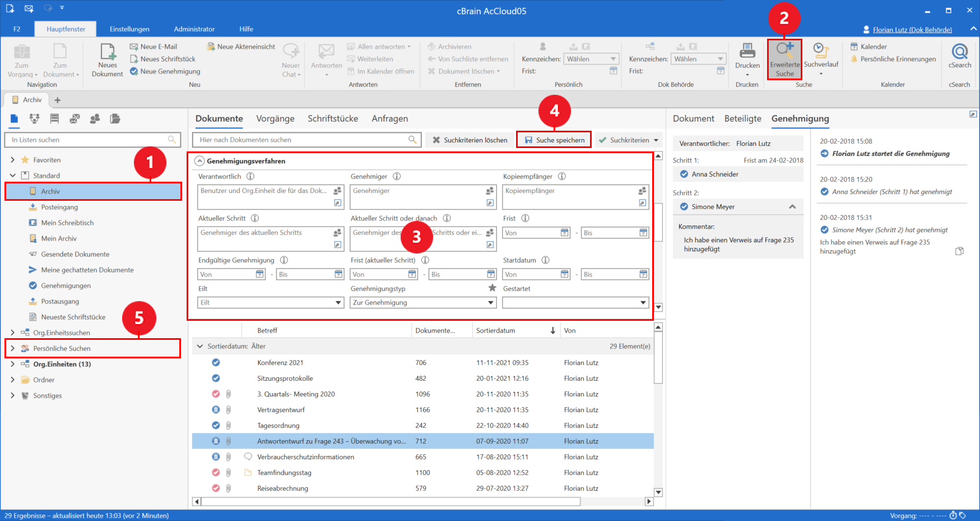Switch to the Vorgänge tab
This screenshot has height=521, width=980.
[x=275, y=119]
